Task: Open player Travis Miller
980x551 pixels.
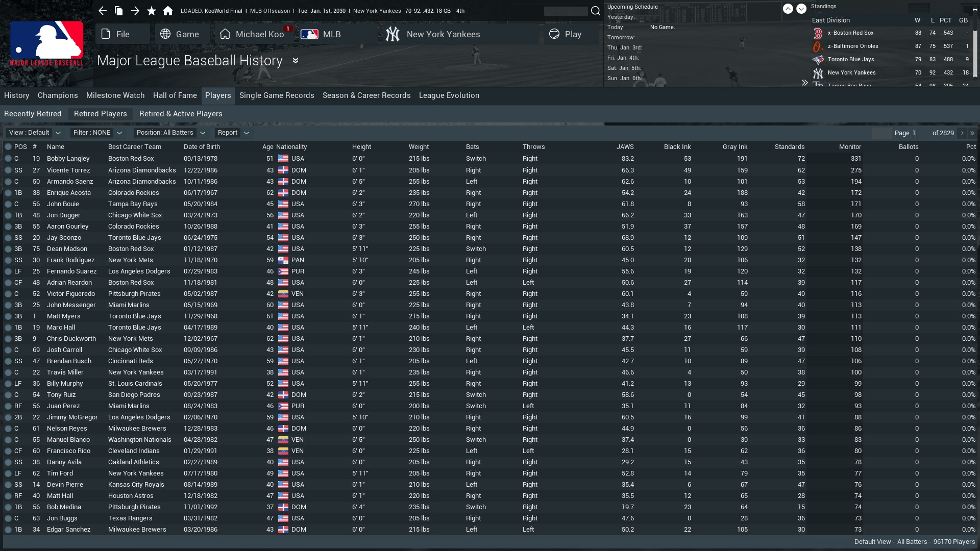Action: (x=65, y=372)
